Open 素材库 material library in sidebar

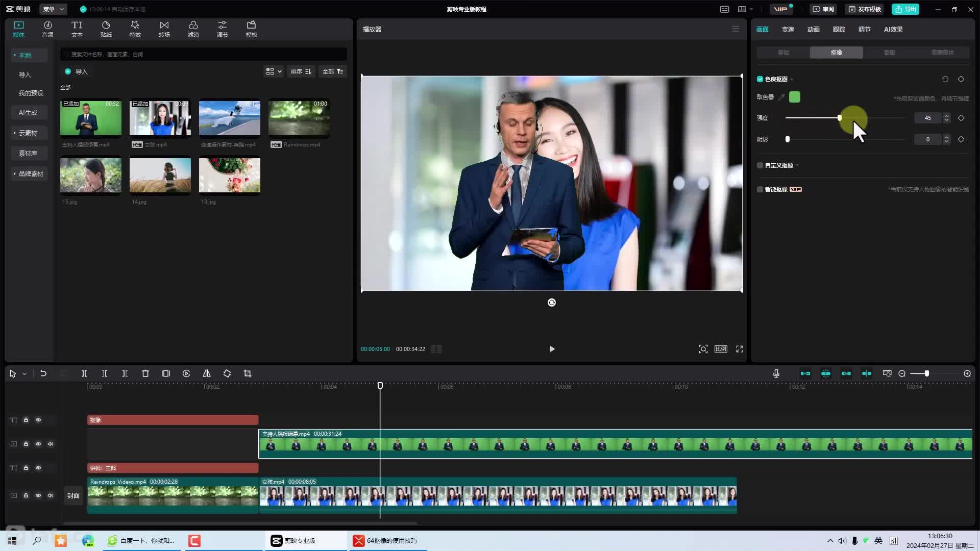28,153
